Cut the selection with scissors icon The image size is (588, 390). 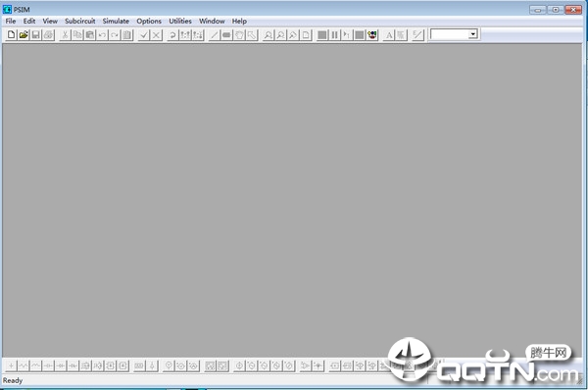click(x=65, y=35)
